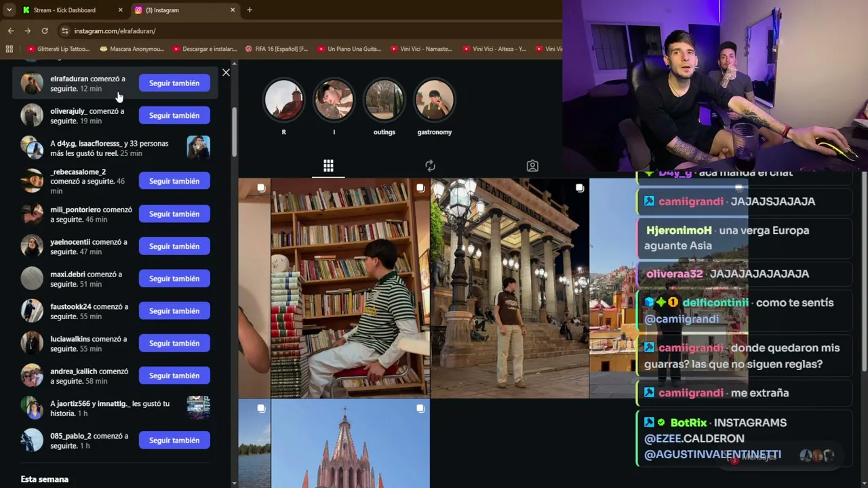Follow back yaelnocentii with Seguir también
Image resolution: width=868 pixels, height=488 pixels.
(174, 246)
